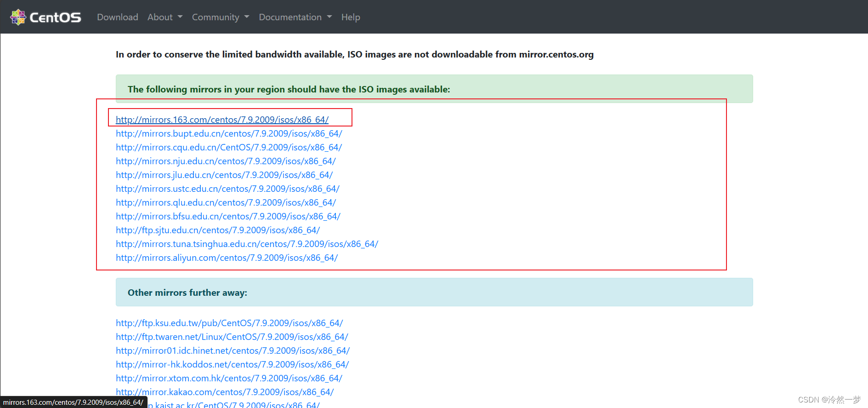Open the Help page in navbar
868x408 pixels.
(351, 17)
